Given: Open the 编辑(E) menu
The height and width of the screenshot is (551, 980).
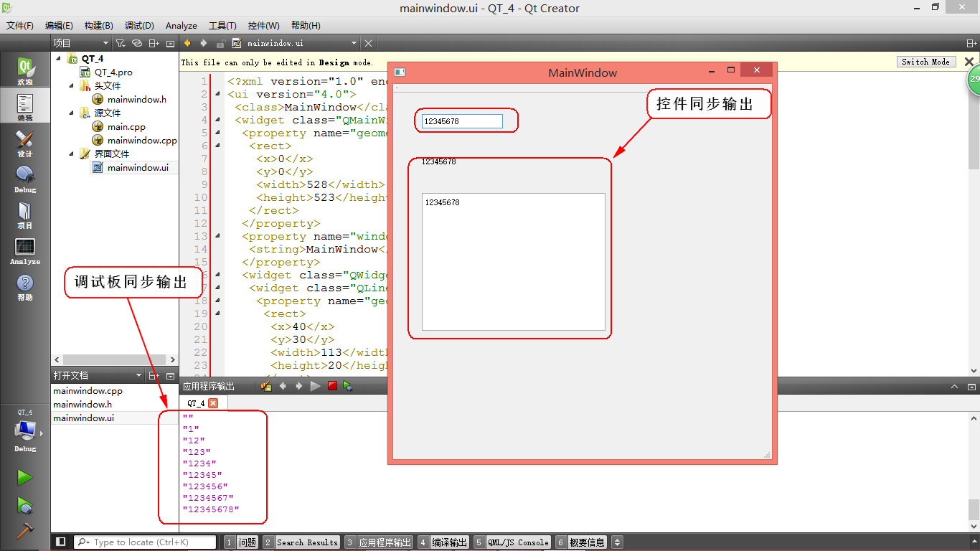Looking at the screenshot, I should tap(59, 25).
